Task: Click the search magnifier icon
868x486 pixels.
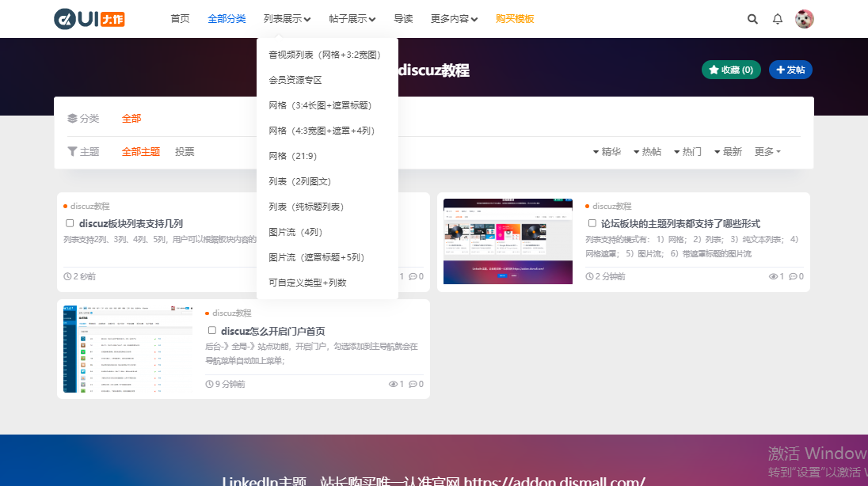Action: click(752, 19)
